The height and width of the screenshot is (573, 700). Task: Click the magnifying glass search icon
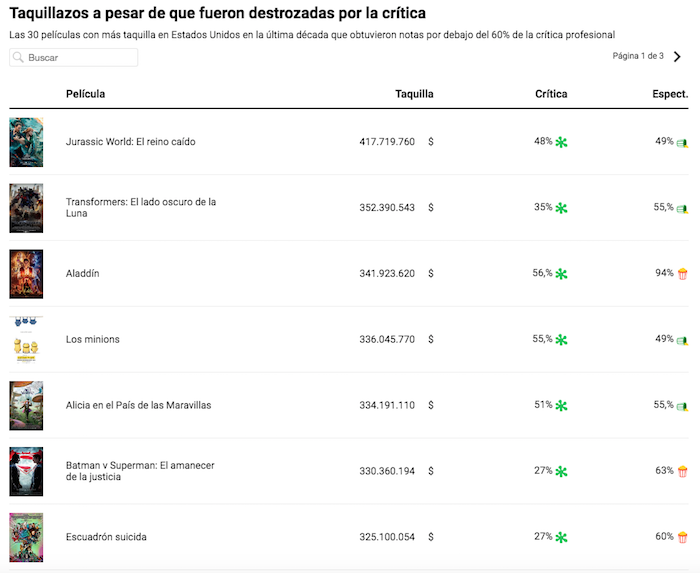(x=19, y=58)
